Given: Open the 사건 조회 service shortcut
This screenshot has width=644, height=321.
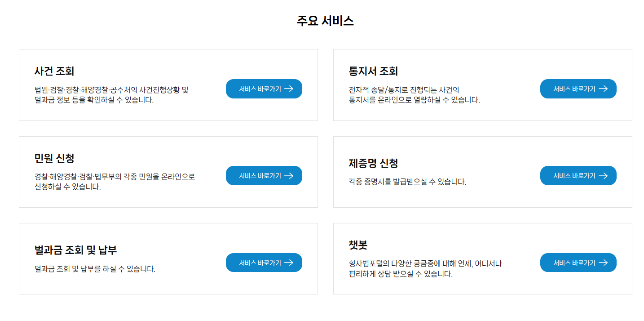Looking at the screenshot, I should 264,89.
